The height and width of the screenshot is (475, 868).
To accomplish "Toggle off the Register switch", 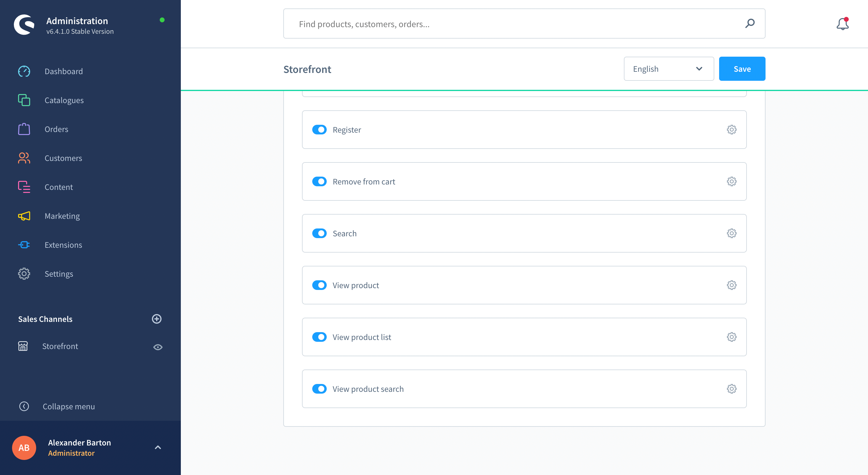I will pyautogui.click(x=319, y=130).
